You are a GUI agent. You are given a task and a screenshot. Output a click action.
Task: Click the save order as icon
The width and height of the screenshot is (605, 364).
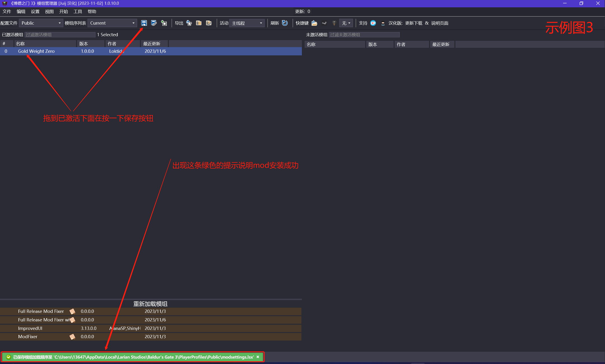click(154, 23)
